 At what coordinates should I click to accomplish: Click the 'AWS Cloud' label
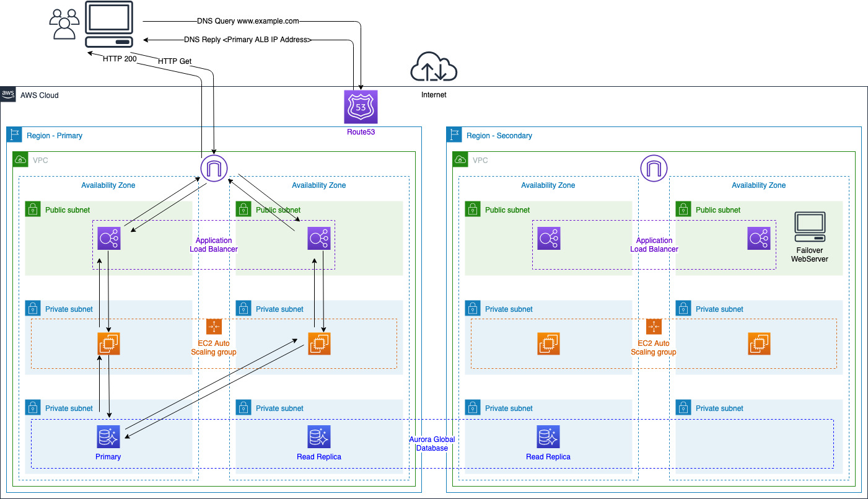[x=40, y=95]
